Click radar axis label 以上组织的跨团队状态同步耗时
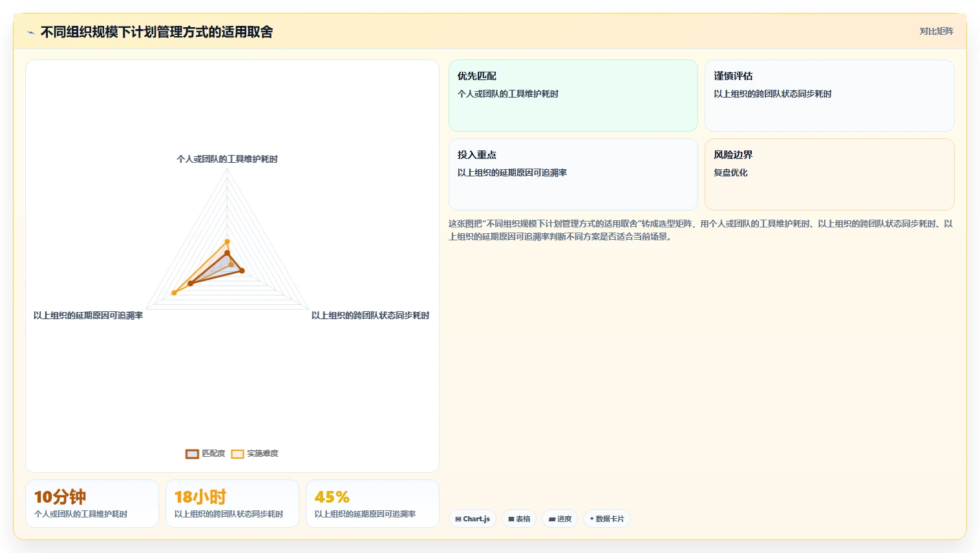Viewport: 980px width, 553px height. 370,315
